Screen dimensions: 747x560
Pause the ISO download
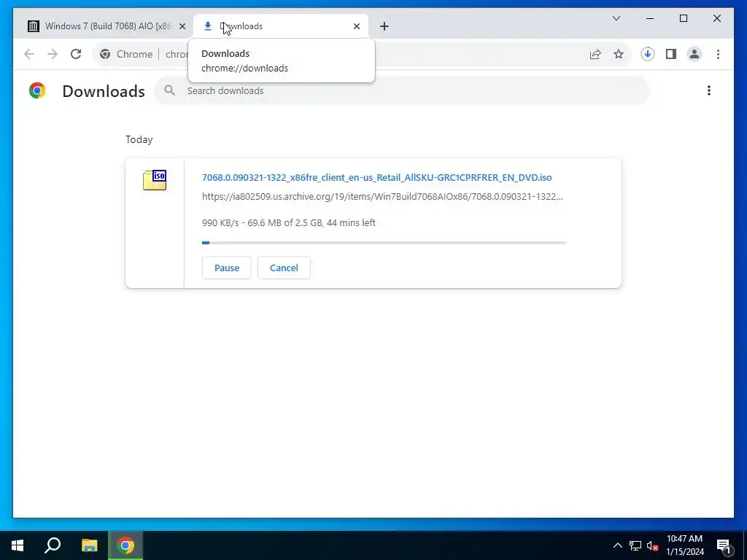[226, 268]
